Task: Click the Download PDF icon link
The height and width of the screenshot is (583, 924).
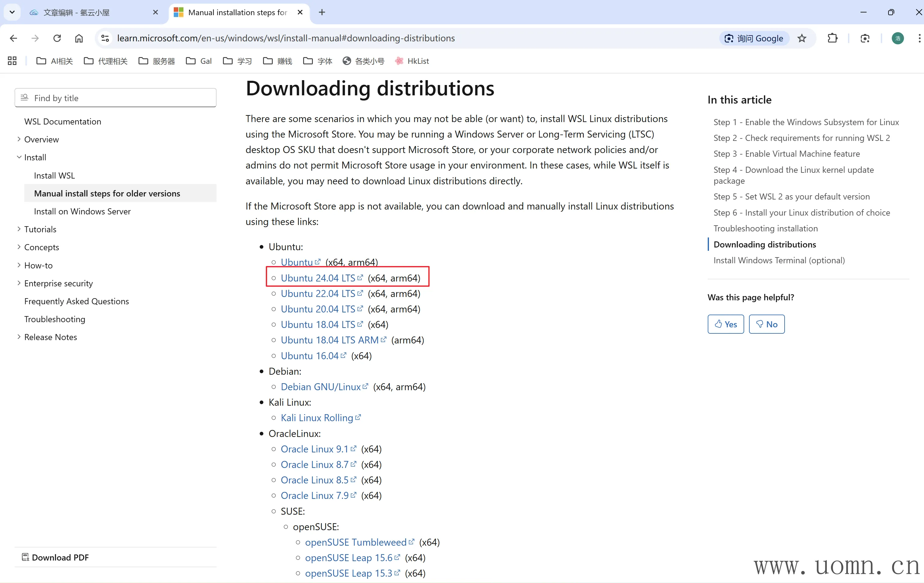Action: pyautogui.click(x=55, y=557)
